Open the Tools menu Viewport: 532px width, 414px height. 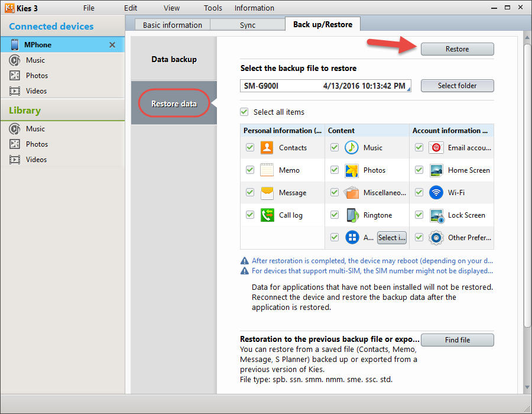pyautogui.click(x=213, y=8)
